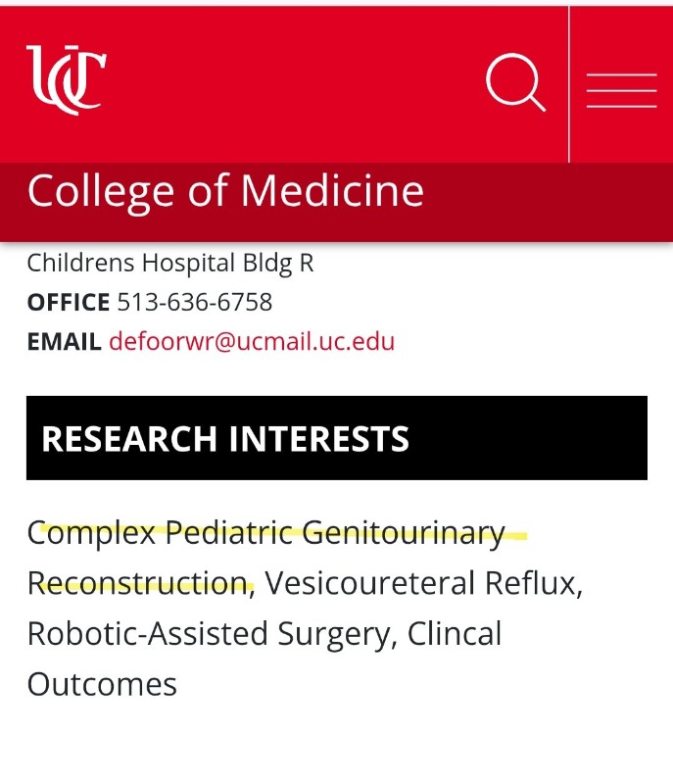Click the word Pediatric in highlighted text
673x784 pixels.
tap(227, 533)
